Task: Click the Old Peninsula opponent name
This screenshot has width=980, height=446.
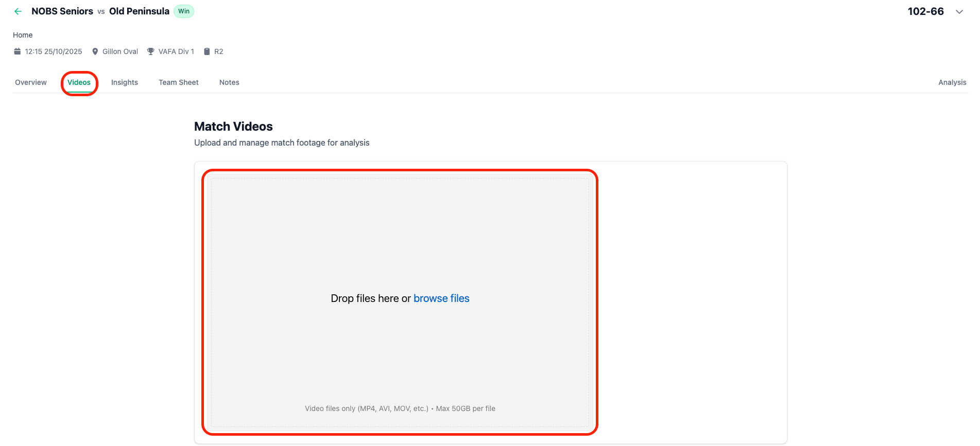Action: click(x=139, y=11)
